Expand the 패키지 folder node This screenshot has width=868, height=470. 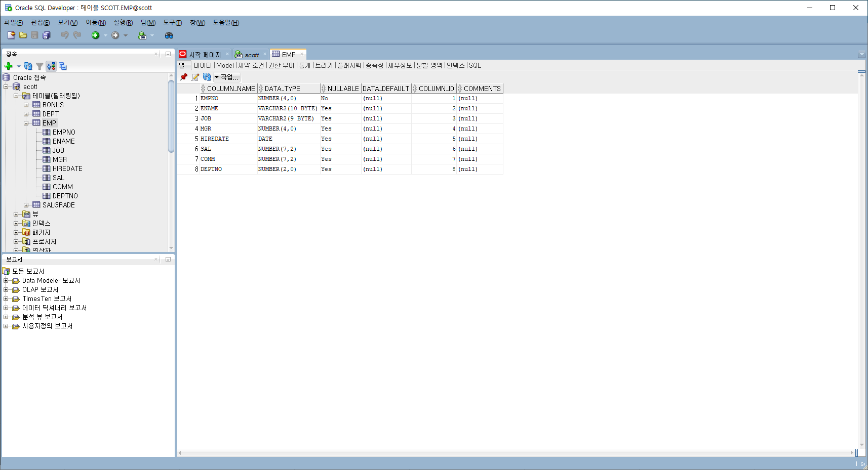coord(16,232)
